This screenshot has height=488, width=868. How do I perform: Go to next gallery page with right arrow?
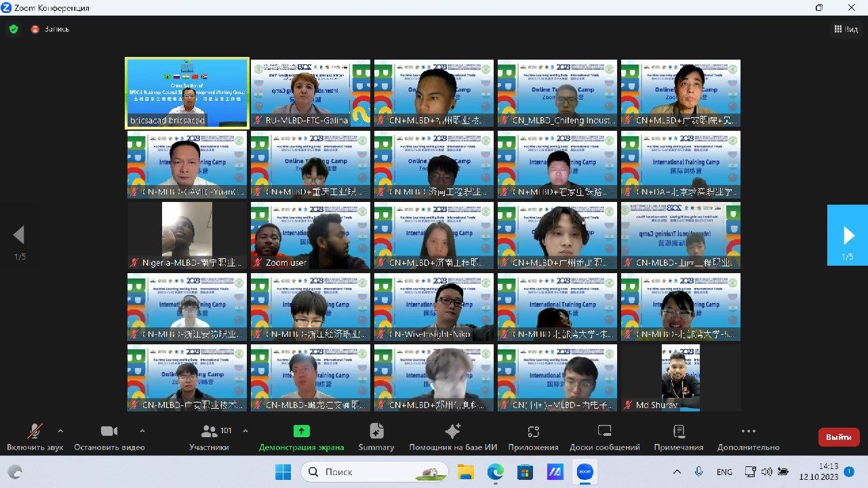click(847, 235)
